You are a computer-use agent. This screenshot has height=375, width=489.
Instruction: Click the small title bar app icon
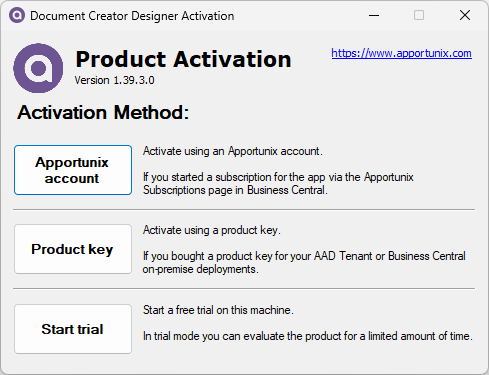click(x=17, y=15)
